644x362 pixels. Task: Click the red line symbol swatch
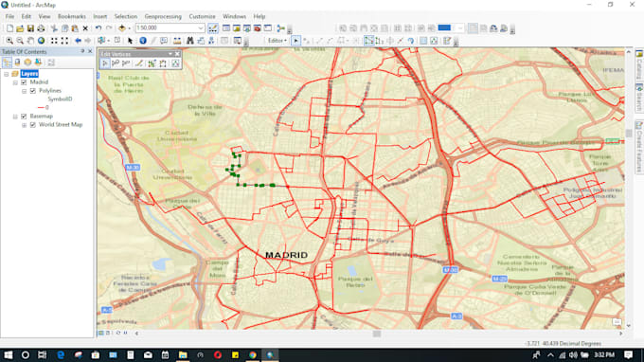[x=41, y=108]
